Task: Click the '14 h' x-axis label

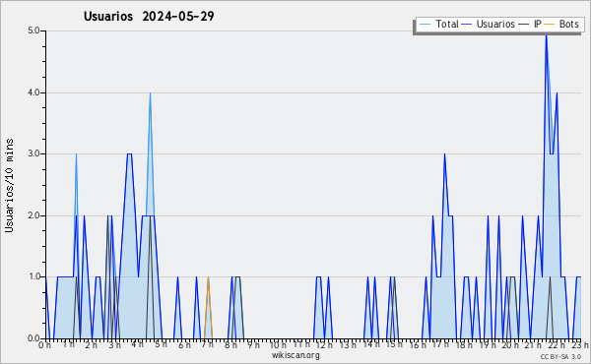Action: coord(371,344)
